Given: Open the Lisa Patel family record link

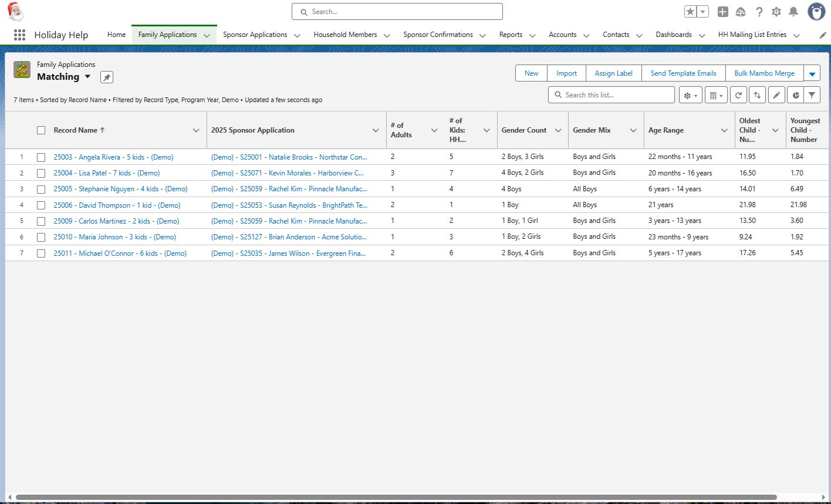Looking at the screenshot, I should pyautogui.click(x=106, y=173).
